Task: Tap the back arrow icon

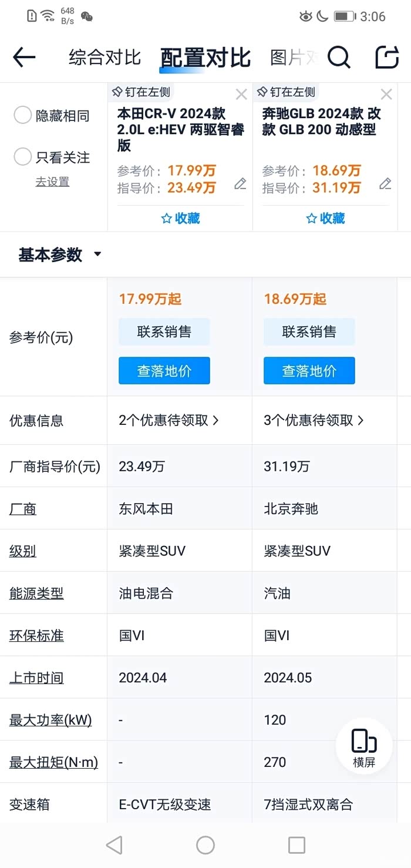Action: click(x=24, y=58)
